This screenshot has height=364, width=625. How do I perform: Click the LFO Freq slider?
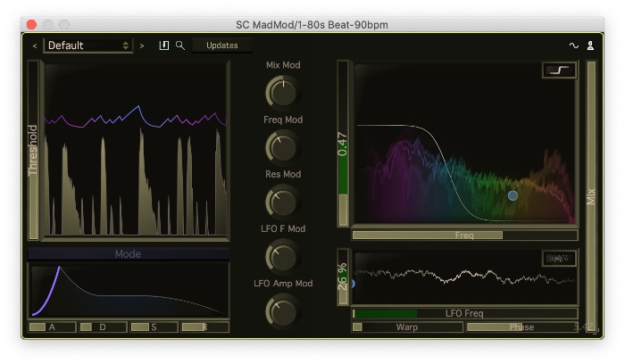click(x=464, y=313)
